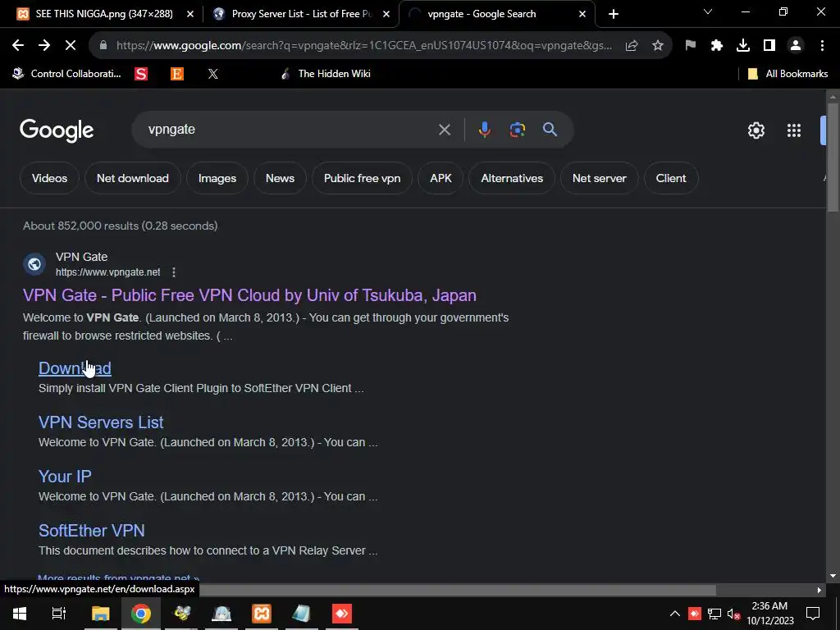Image resolution: width=840 pixels, height=630 pixels.
Task: Open the Download sitelink
Action: [75, 368]
